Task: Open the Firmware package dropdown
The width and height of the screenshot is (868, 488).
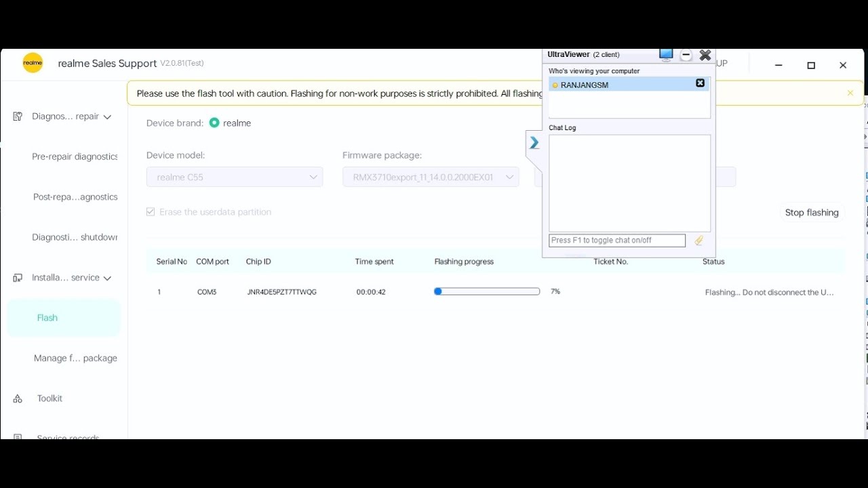Action: coord(431,177)
